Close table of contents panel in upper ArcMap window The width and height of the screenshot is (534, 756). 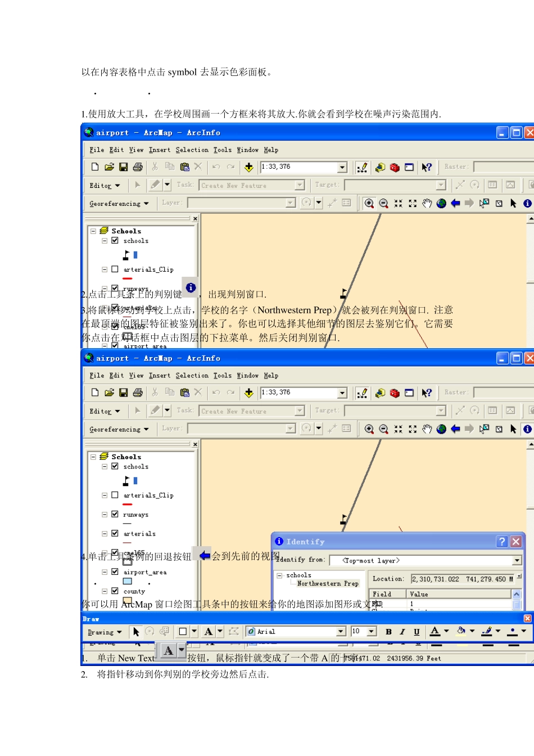pyautogui.click(x=195, y=218)
